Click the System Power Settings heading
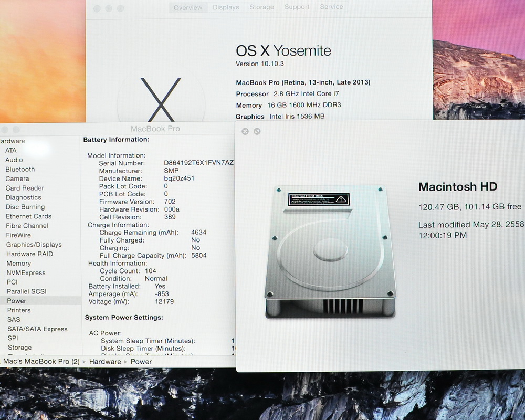 (x=124, y=317)
